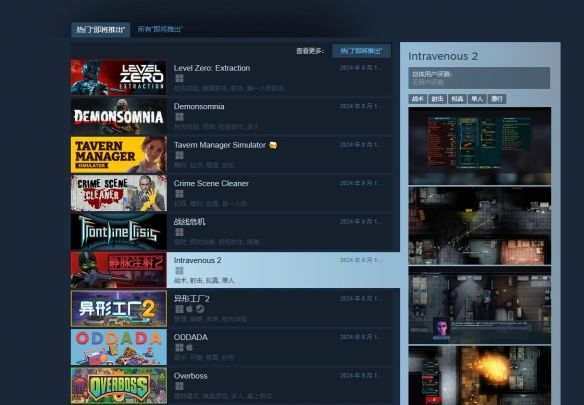Click Windows icon under Tavern Manager Simulator
This screenshot has height=405, width=584.
click(179, 155)
